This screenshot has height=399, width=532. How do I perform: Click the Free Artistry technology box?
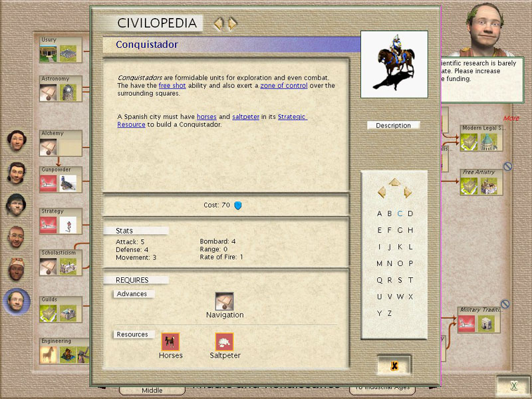click(x=481, y=182)
